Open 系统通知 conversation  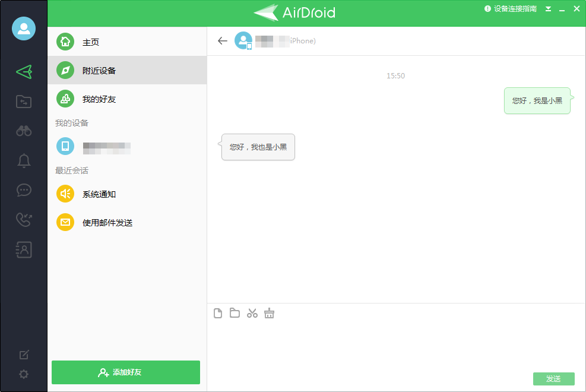(x=99, y=194)
